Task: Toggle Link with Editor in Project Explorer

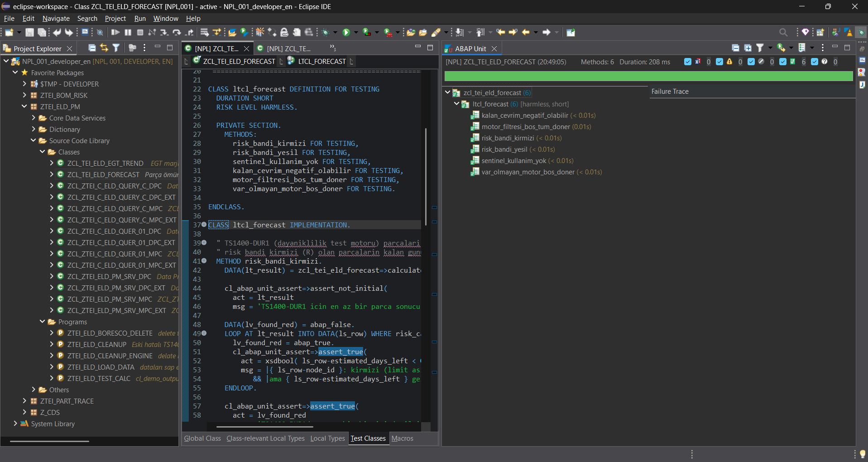Action: [104, 48]
